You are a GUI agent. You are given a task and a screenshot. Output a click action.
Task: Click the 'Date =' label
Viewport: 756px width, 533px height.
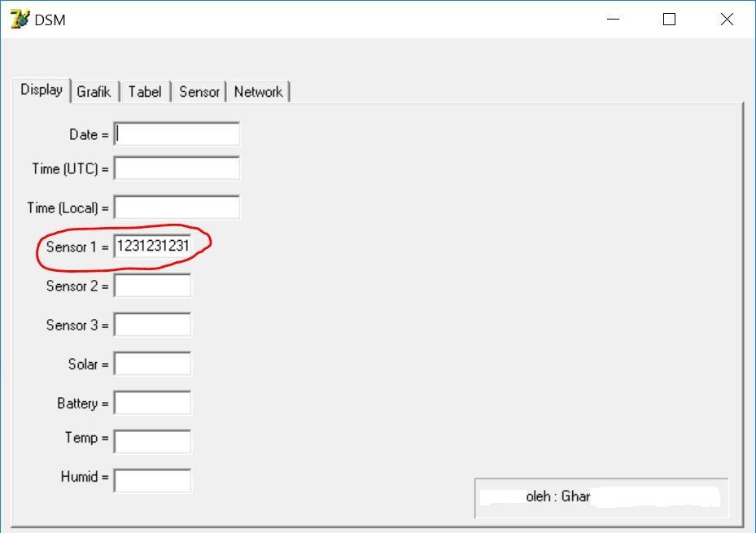[89, 134]
